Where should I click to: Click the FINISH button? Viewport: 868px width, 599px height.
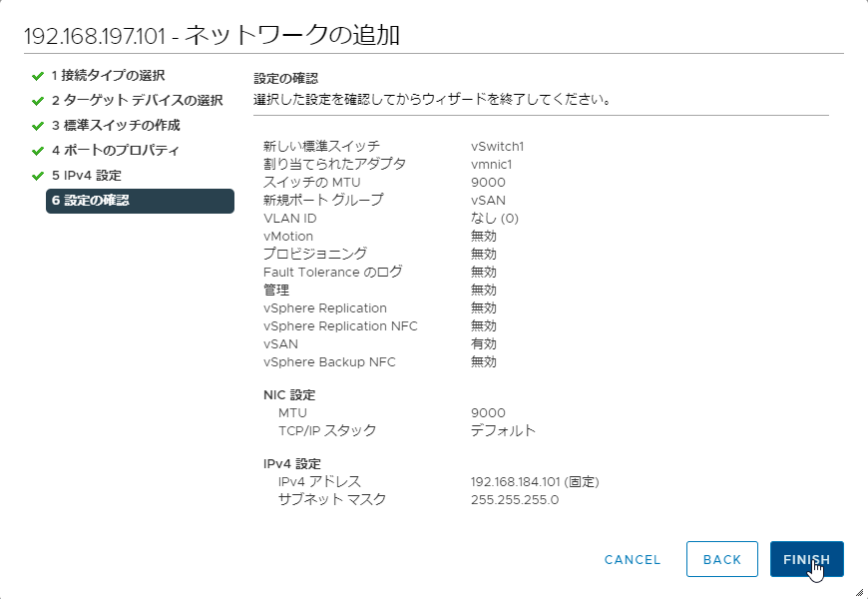pyautogui.click(x=806, y=559)
